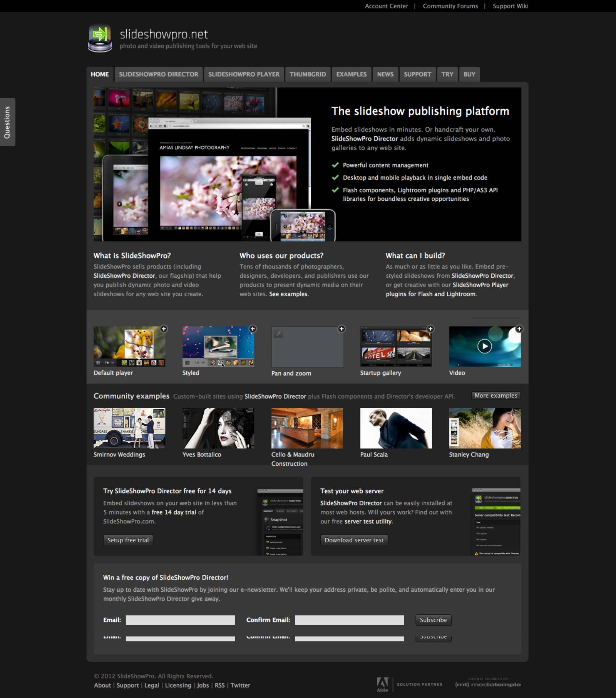
Task: Open the SUPPORT tab
Action: click(417, 74)
